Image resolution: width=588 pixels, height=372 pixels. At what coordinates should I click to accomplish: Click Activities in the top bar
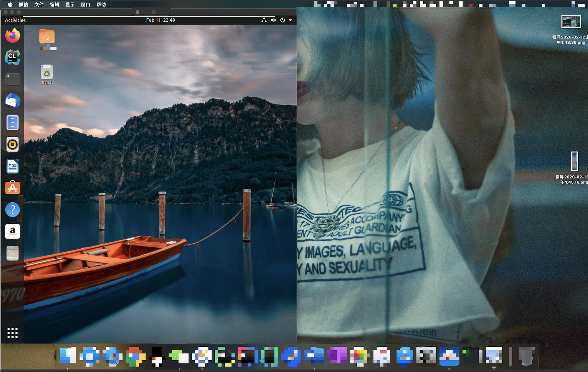click(x=15, y=20)
